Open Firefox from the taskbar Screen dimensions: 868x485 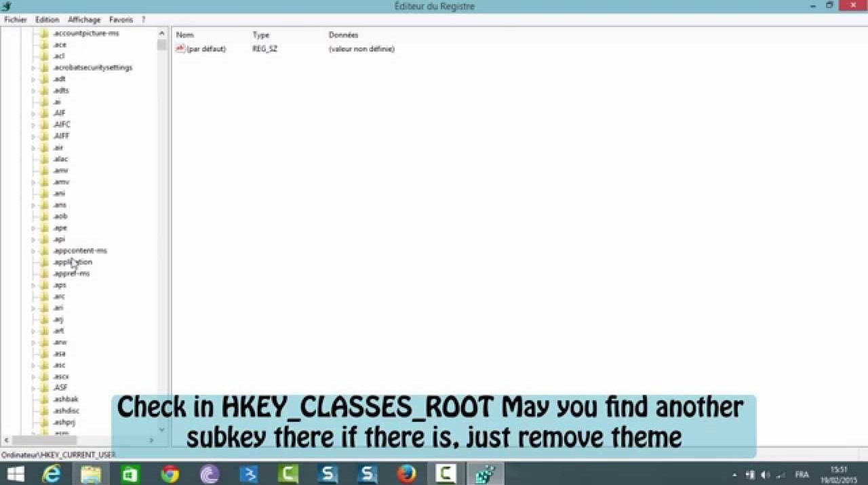pyautogui.click(x=406, y=474)
